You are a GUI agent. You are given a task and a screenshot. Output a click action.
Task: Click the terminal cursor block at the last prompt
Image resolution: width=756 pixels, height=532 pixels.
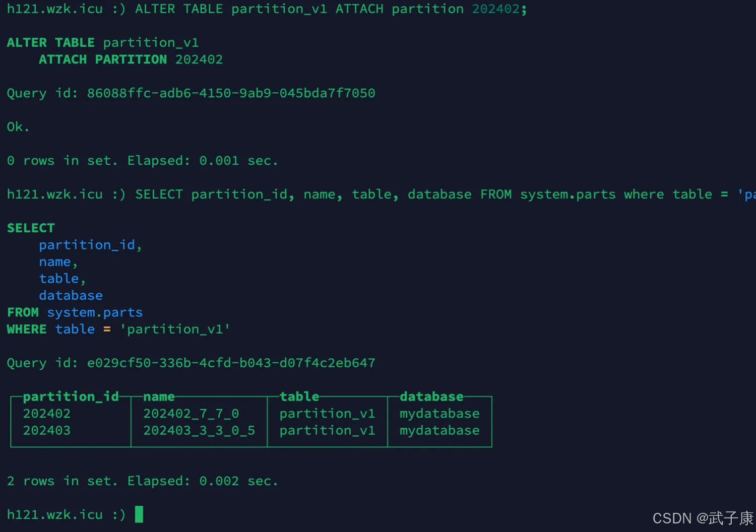pyautogui.click(x=139, y=514)
